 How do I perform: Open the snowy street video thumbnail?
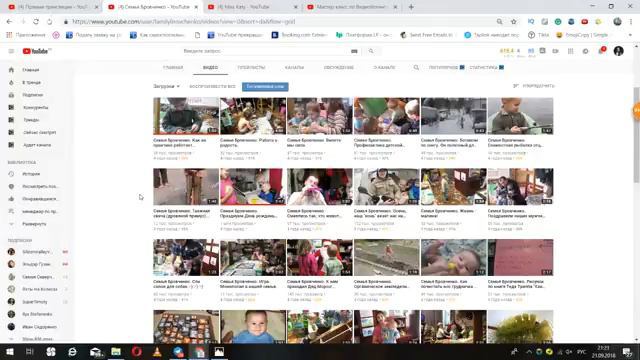pyautogui.click(x=453, y=116)
